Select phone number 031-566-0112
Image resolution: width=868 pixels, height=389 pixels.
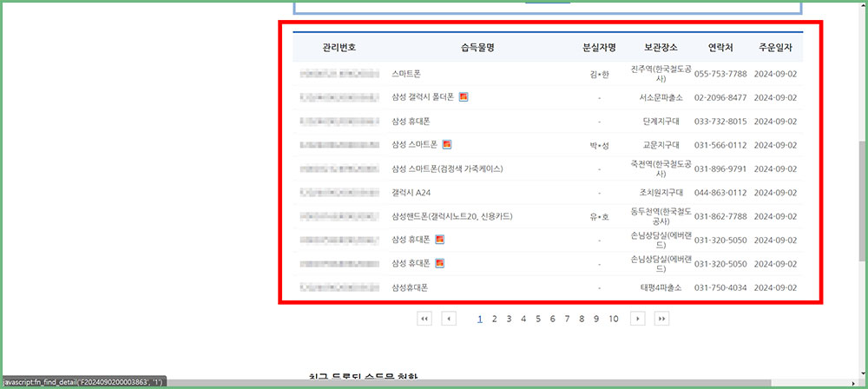(x=720, y=145)
